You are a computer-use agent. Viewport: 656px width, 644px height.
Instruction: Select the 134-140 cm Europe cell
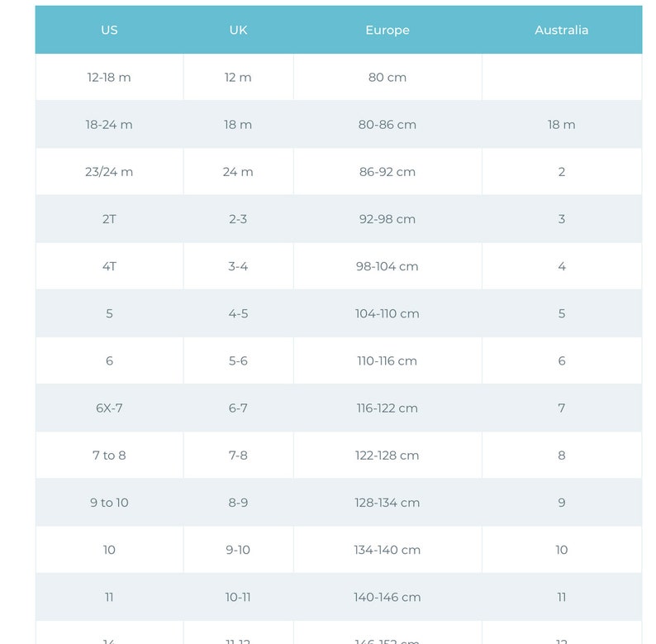coord(387,550)
